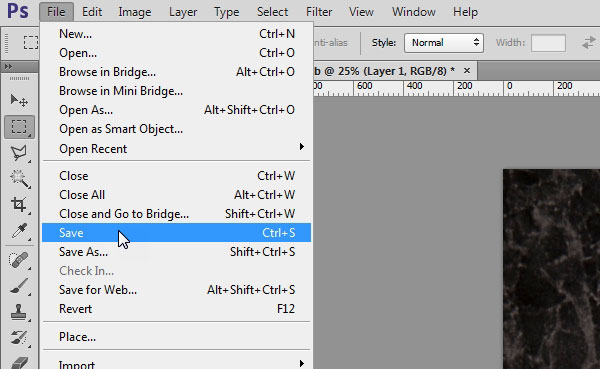Viewport: 600px width, 369px height.
Task: Open the Layer menu
Action: pos(183,12)
